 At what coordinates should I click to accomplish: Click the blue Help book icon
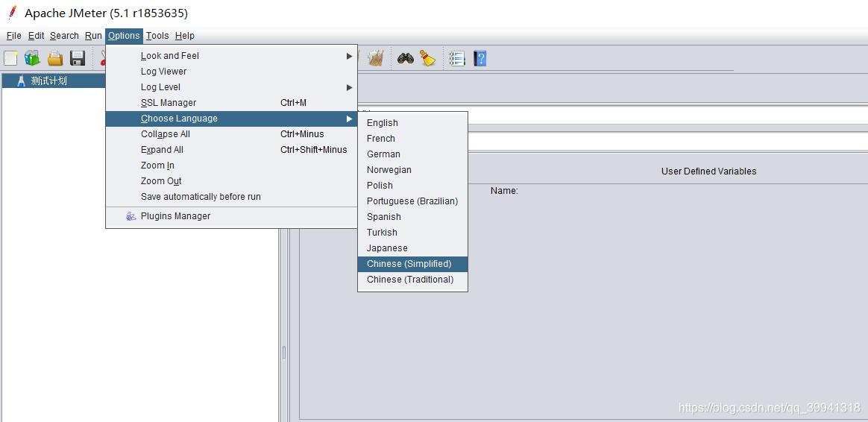tap(480, 58)
